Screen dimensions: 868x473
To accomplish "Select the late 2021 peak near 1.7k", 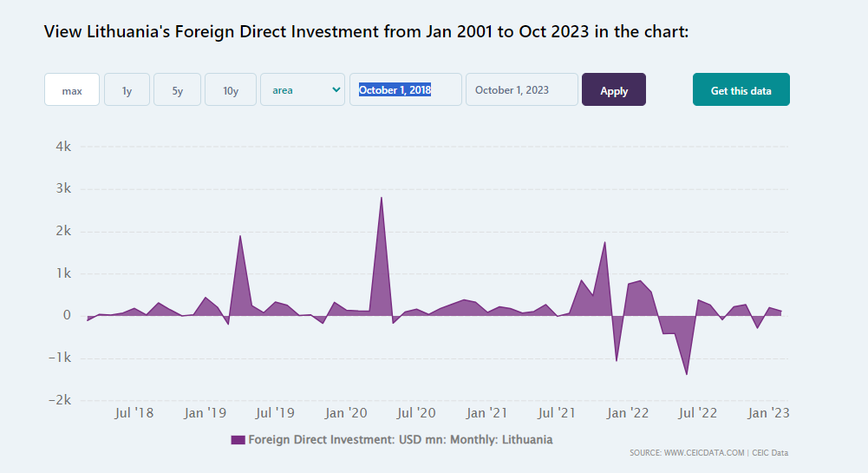I will [604, 242].
